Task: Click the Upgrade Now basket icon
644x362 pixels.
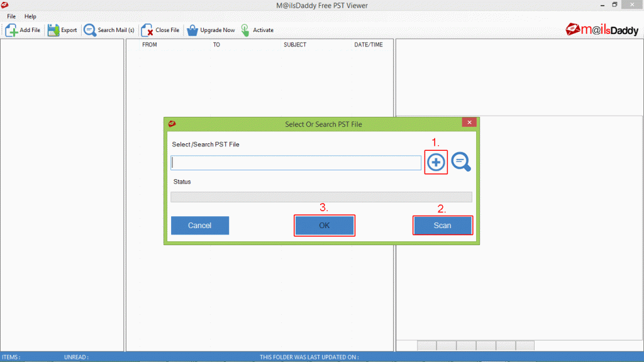Action: [x=192, y=30]
